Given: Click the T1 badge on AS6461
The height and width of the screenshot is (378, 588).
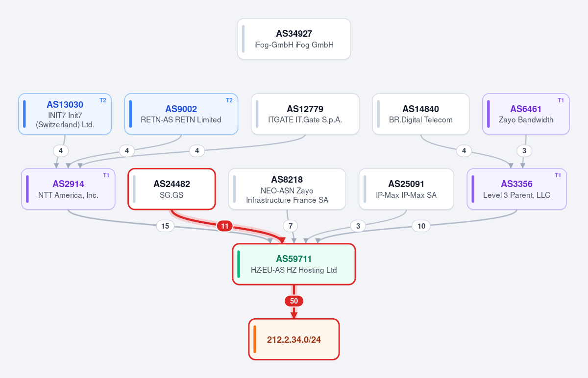Looking at the screenshot, I should pos(561,100).
